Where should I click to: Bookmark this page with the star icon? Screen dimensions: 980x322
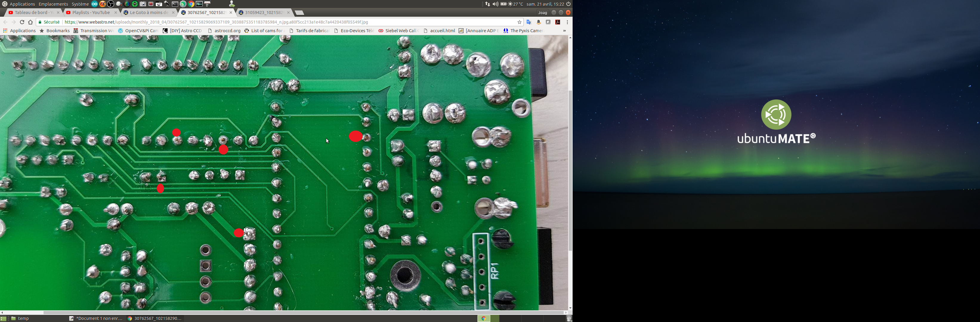point(519,22)
